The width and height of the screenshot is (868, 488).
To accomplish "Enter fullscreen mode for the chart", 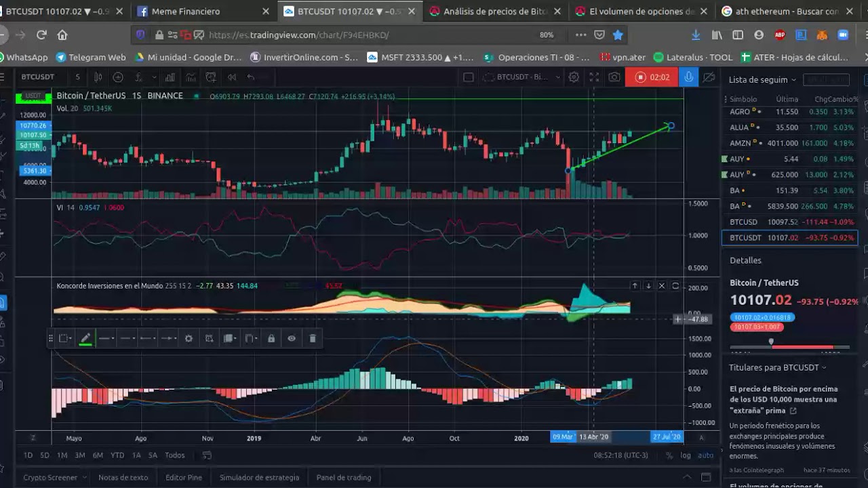I will [x=594, y=77].
